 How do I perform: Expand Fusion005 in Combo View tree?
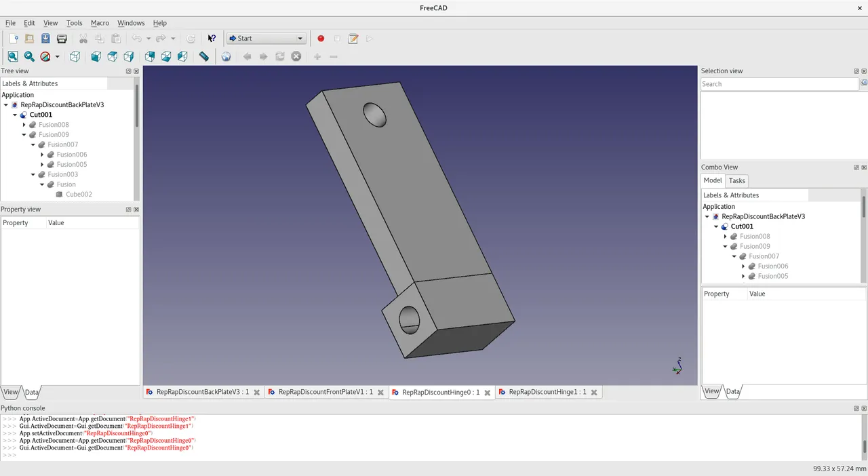[743, 277]
